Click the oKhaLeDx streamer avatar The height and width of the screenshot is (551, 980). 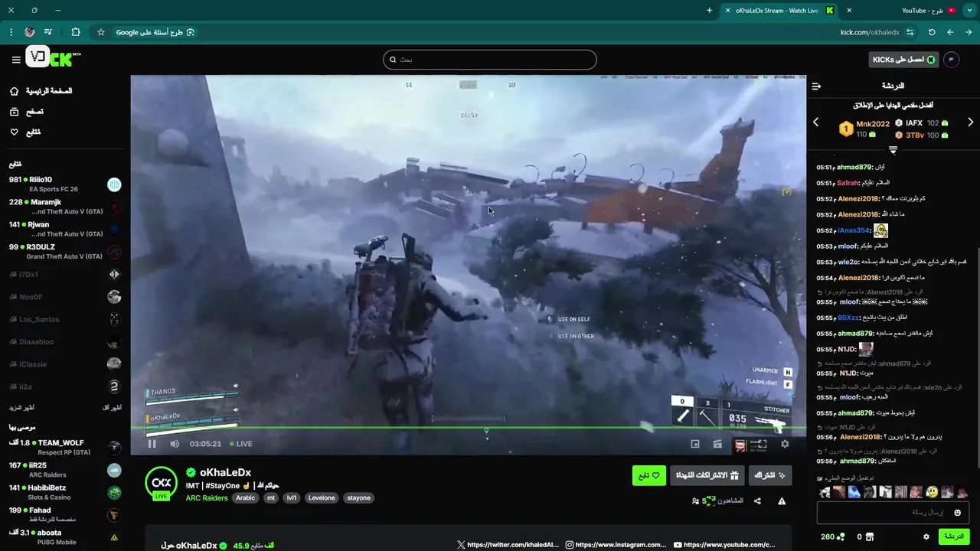(162, 482)
